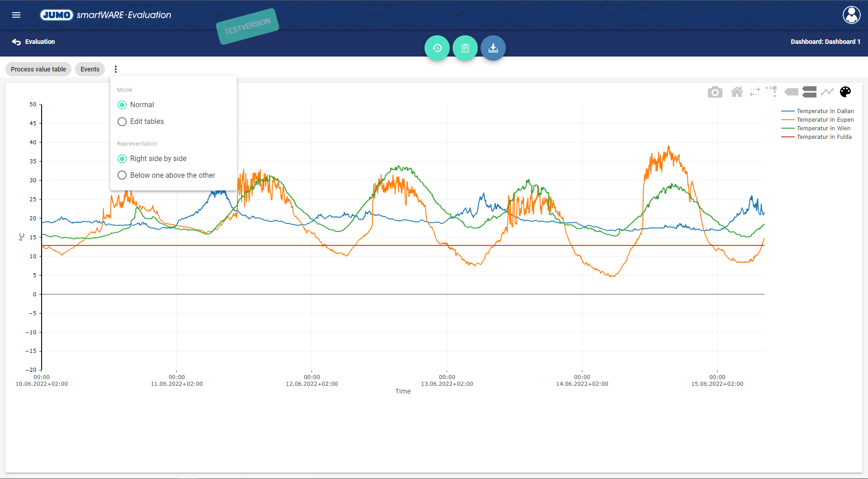Viewport: 868px width, 479px height.
Task: Open the hamburger navigation menu
Action: pos(16,15)
